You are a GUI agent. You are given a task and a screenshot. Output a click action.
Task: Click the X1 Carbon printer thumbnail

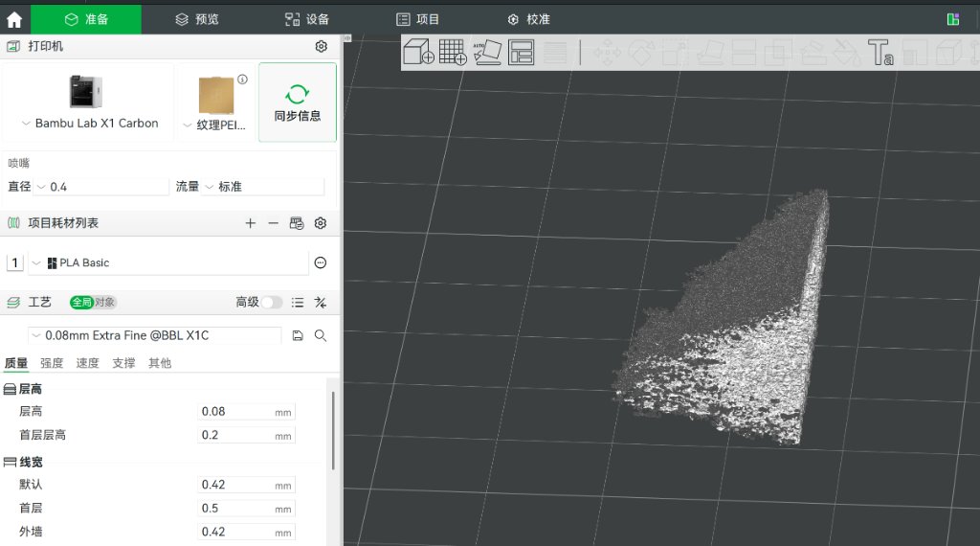(x=85, y=91)
